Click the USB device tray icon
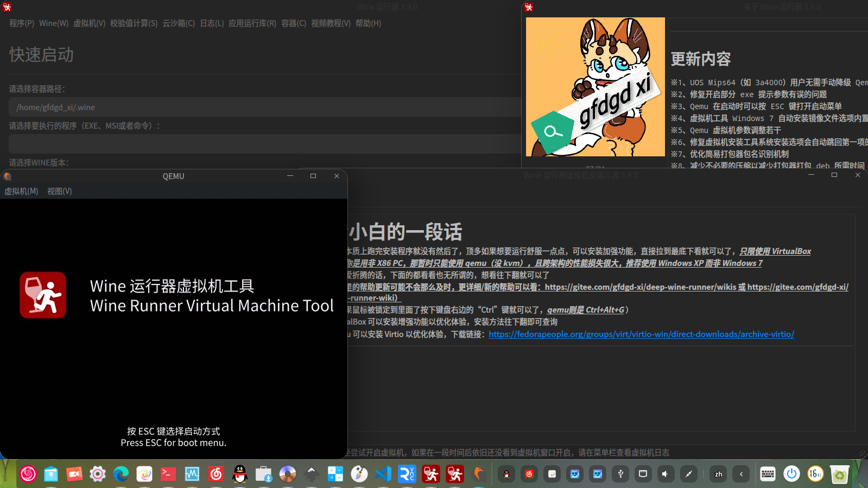 coord(620,474)
